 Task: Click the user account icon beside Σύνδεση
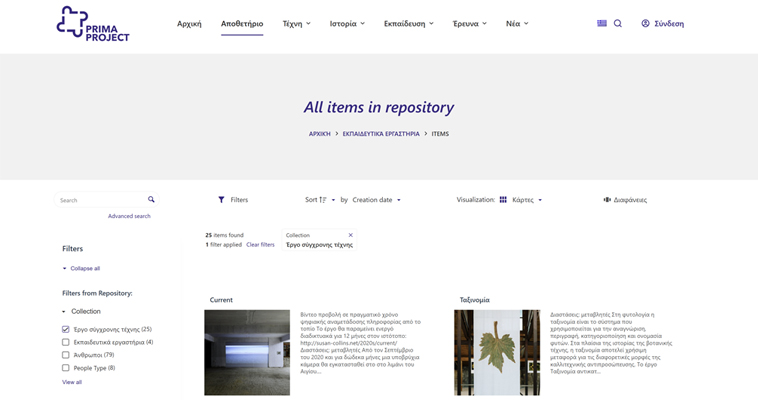tap(645, 23)
